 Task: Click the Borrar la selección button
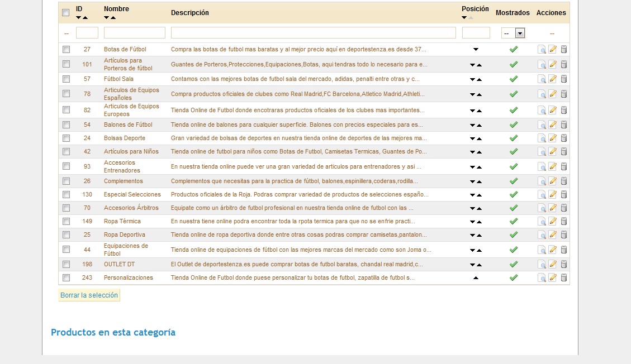89,295
